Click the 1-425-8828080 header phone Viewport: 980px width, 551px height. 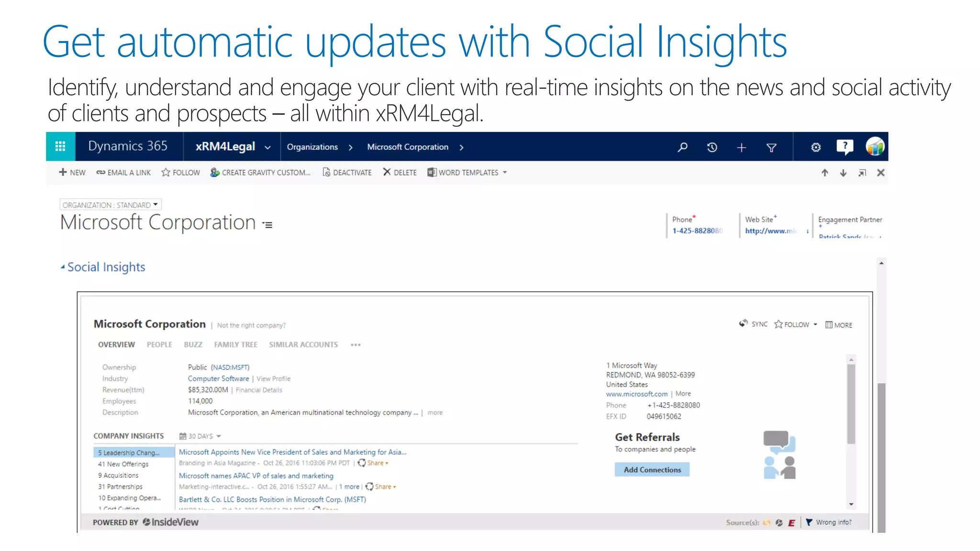[697, 231]
